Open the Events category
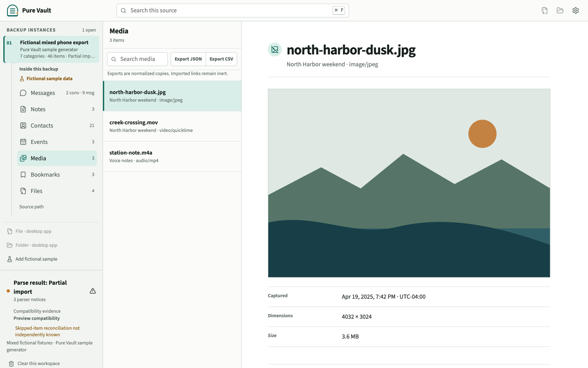588x368 pixels. [x=57, y=142]
